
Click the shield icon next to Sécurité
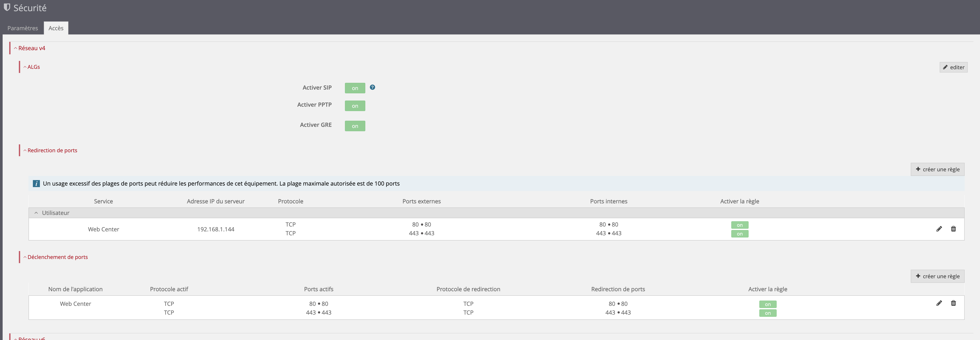point(7,7)
